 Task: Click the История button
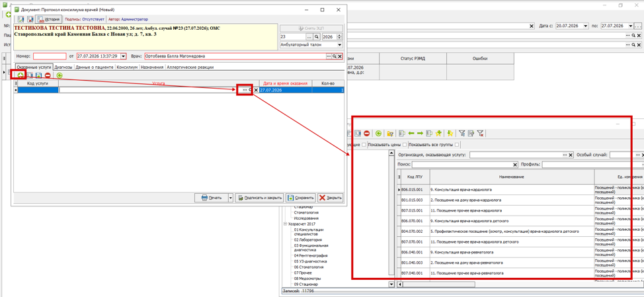pyautogui.click(x=48, y=19)
